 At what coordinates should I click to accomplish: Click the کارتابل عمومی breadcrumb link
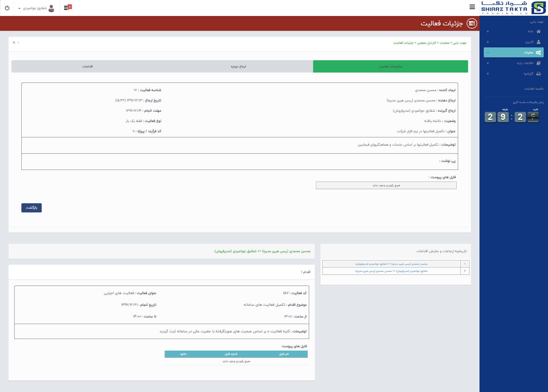[426, 43]
